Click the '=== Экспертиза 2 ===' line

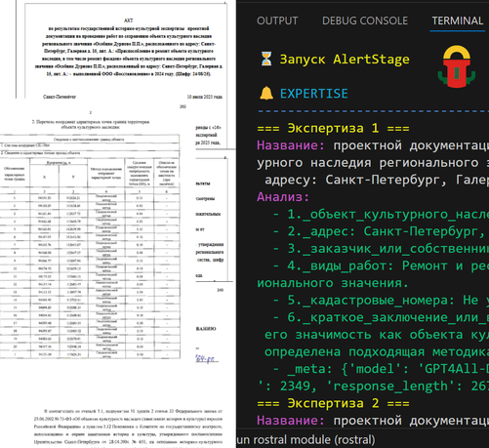point(333,403)
